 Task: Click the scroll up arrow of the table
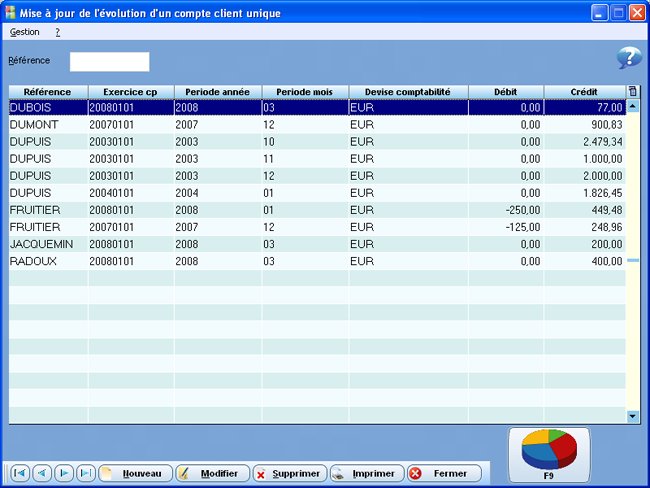(633, 107)
